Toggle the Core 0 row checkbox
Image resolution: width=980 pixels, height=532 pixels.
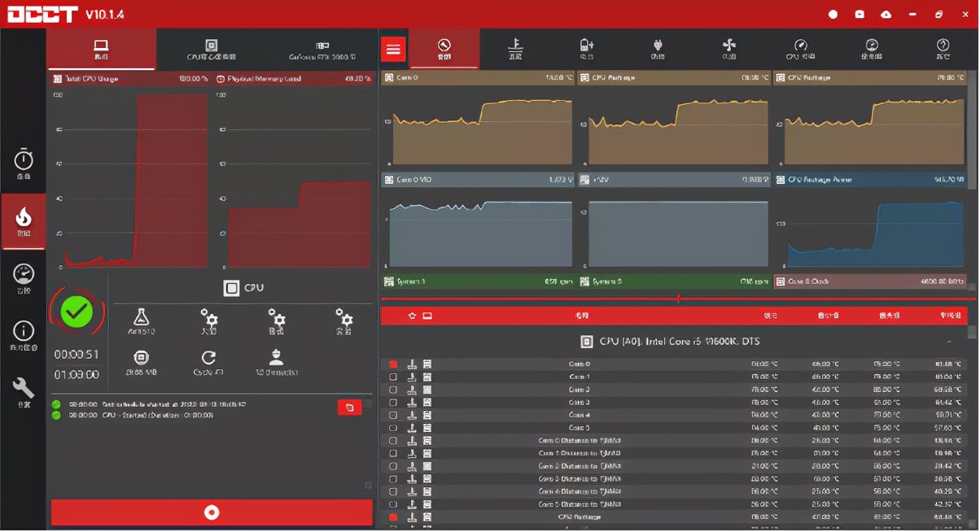[393, 364]
